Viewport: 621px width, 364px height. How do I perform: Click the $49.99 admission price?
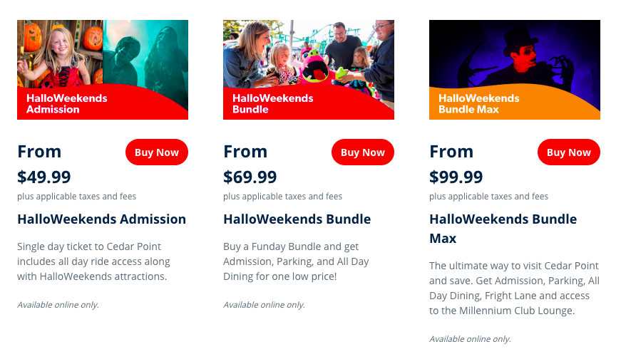pyautogui.click(x=44, y=177)
